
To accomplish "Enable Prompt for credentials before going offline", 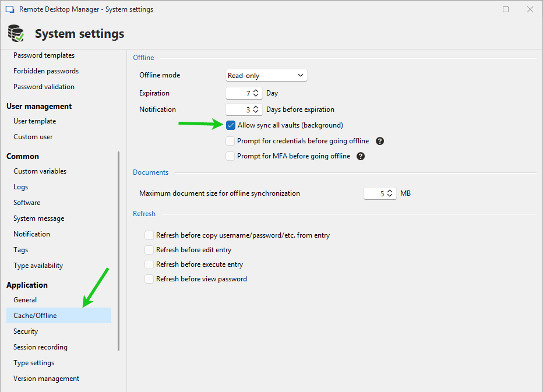I will point(231,141).
